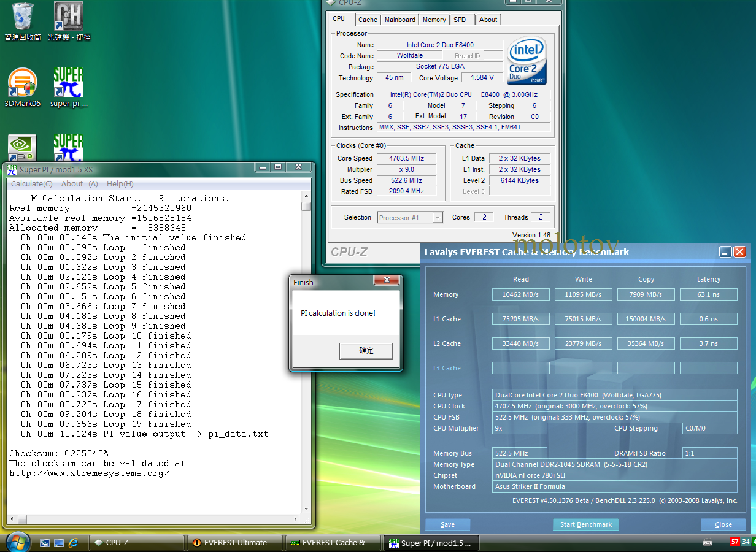This screenshot has width=756, height=552.
Task: Click the Bus Speed value 522.6 MHz
Action: [x=406, y=180]
